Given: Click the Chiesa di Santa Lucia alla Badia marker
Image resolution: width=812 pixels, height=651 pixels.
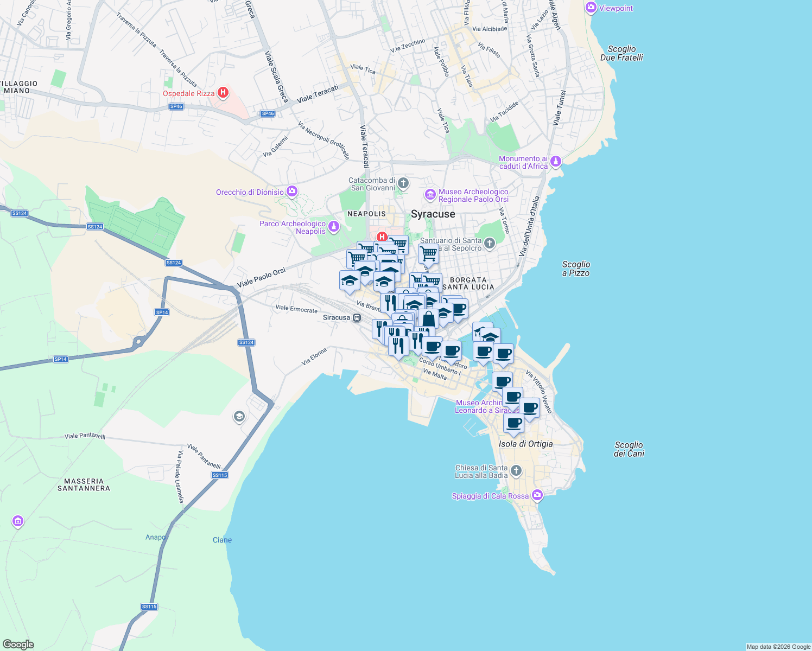Looking at the screenshot, I should pos(516,471).
